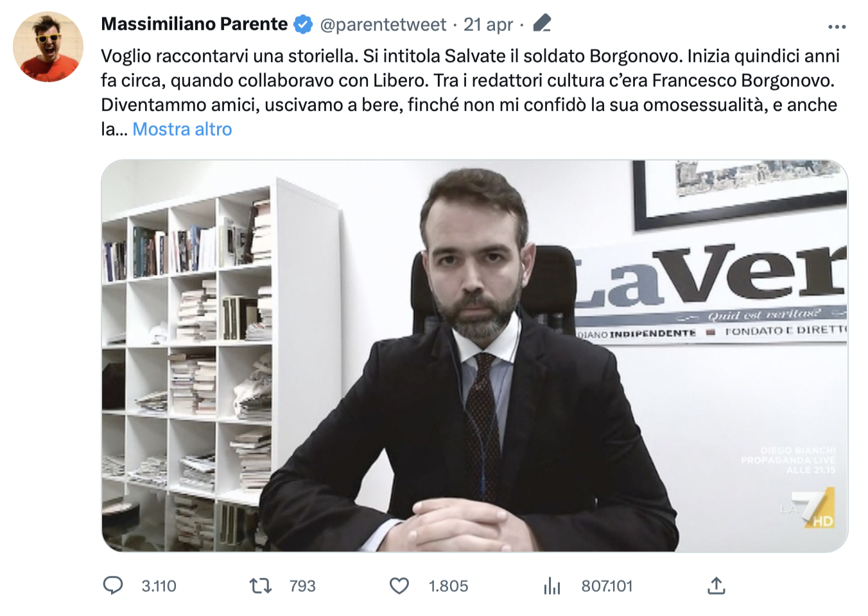Viewport: 868px width, 616px height.
Task: Click the 807.101 views count
Action: pos(607,586)
